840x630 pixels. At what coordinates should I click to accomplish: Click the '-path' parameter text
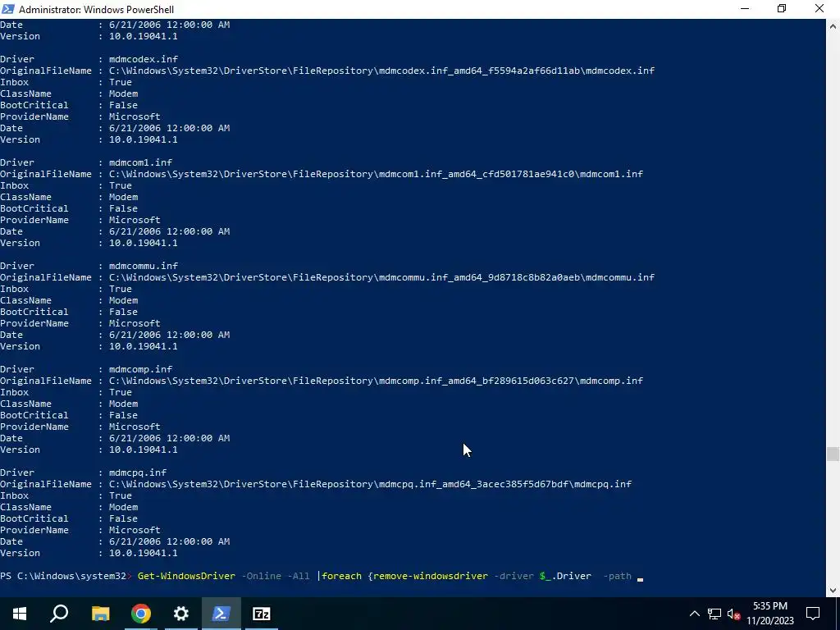pyautogui.click(x=617, y=576)
